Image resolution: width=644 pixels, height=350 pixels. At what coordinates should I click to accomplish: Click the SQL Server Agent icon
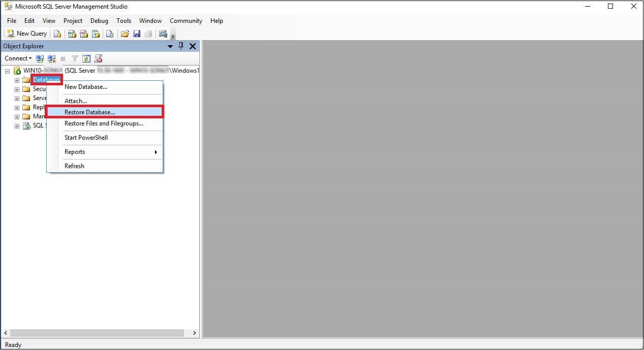coord(26,125)
